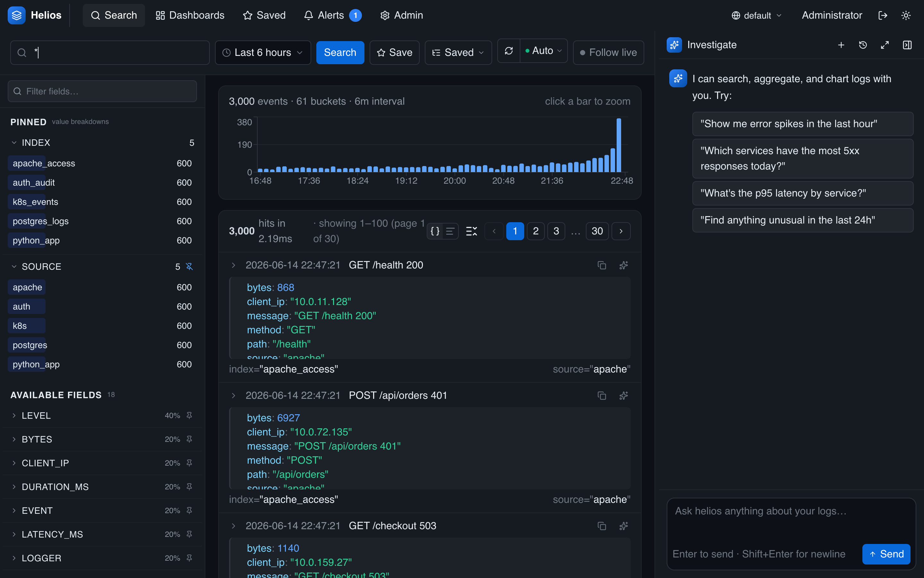Expand the Investigate panel fullscreen
924x578 pixels.
point(885,45)
